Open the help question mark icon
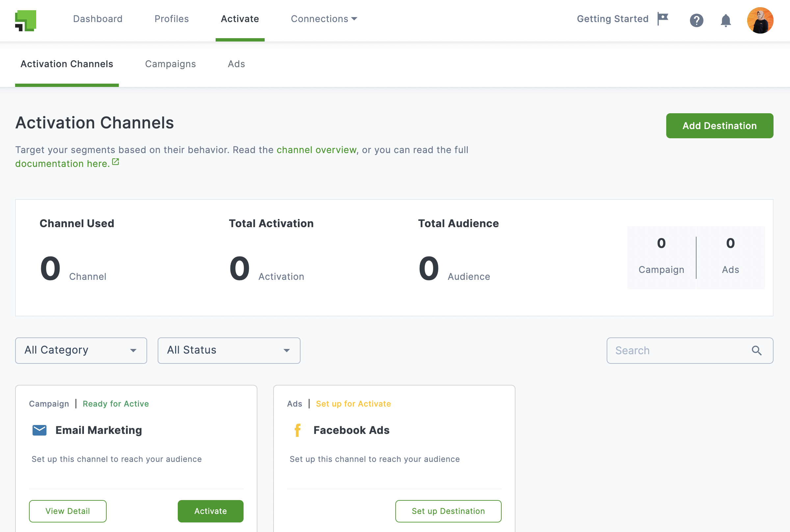790x532 pixels. point(697,20)
